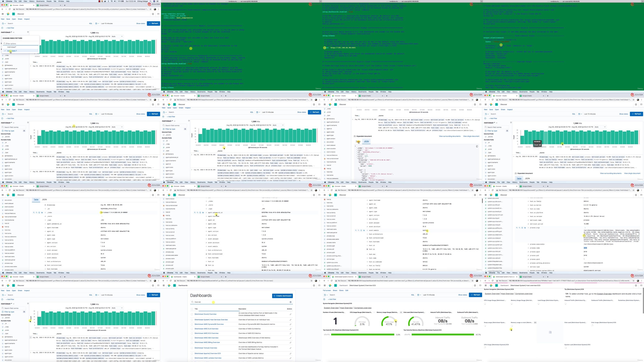
Task: Open Siri from the macOS menu bar
Action: click(154, 1)
